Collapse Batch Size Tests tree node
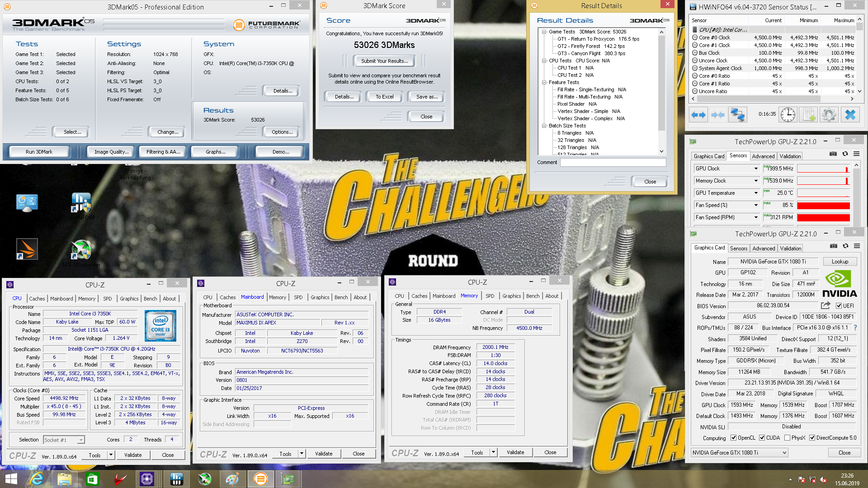 point(544,126)
